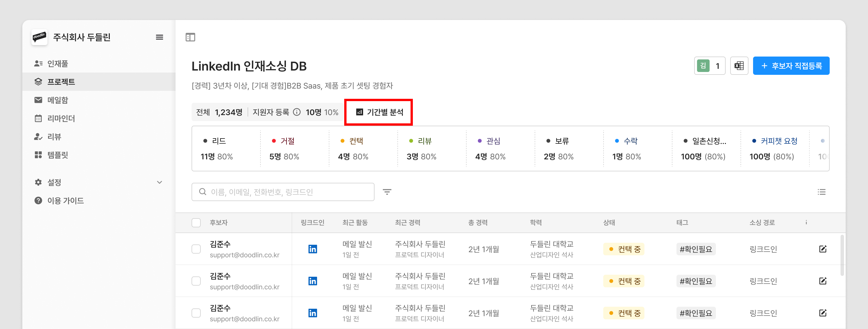The image size is (868, 329).
Task: Tick the select-all checkbox in table header
Action: (x=196, y=222)
